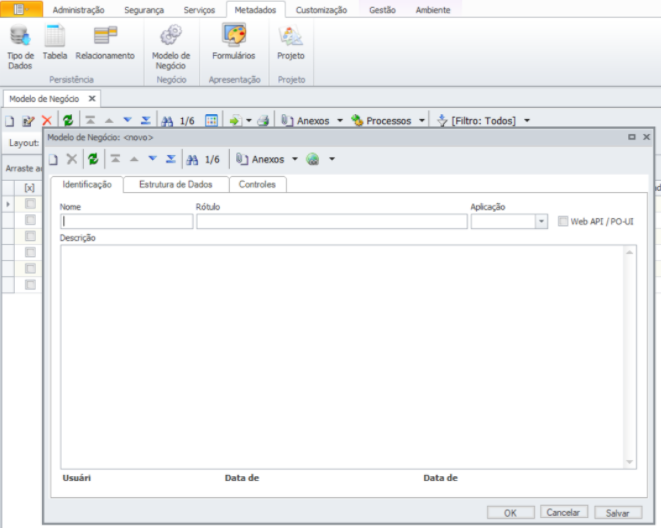This screenshot has width=661, height=528.
Task: Click the Salvar button
Action: click(x=618, y=513)
